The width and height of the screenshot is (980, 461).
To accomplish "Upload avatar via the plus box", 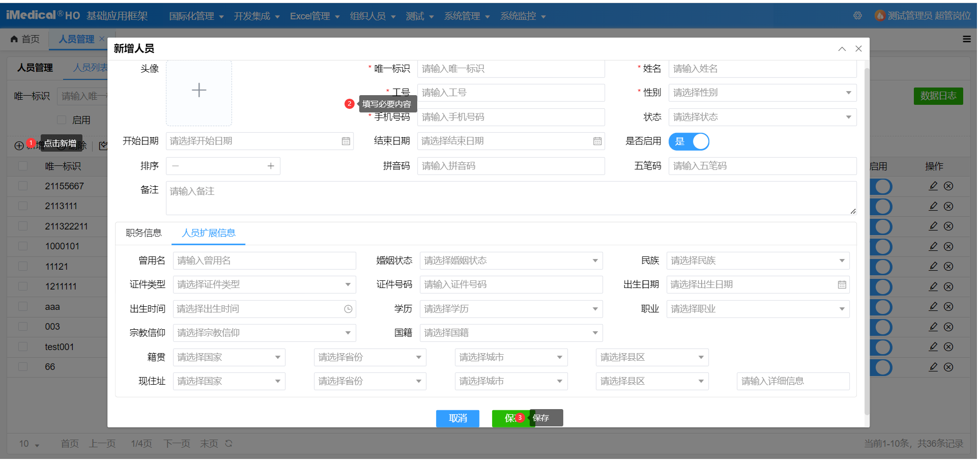I will (x=199, y=93).
